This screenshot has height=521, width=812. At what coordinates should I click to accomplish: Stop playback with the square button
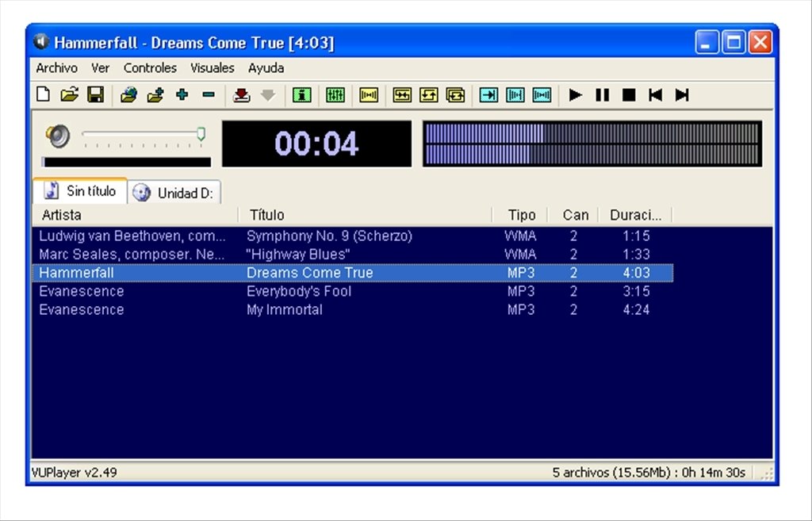(629, 95)
